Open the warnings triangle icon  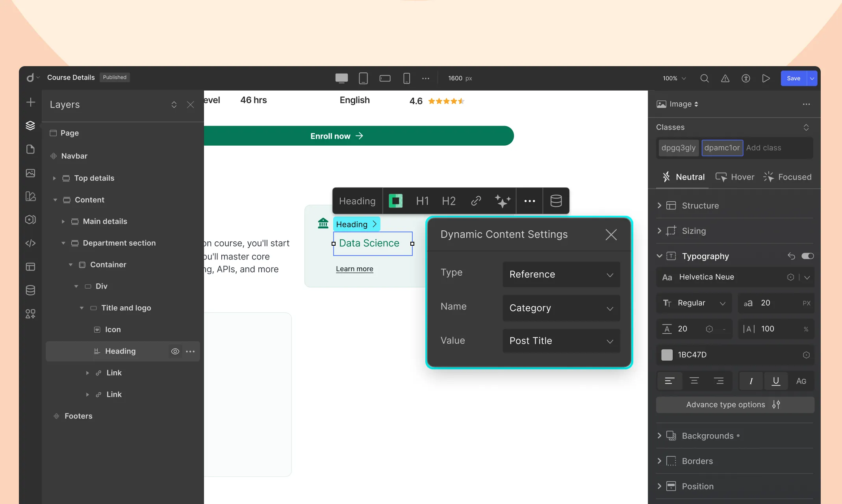(x=725, y=78)
